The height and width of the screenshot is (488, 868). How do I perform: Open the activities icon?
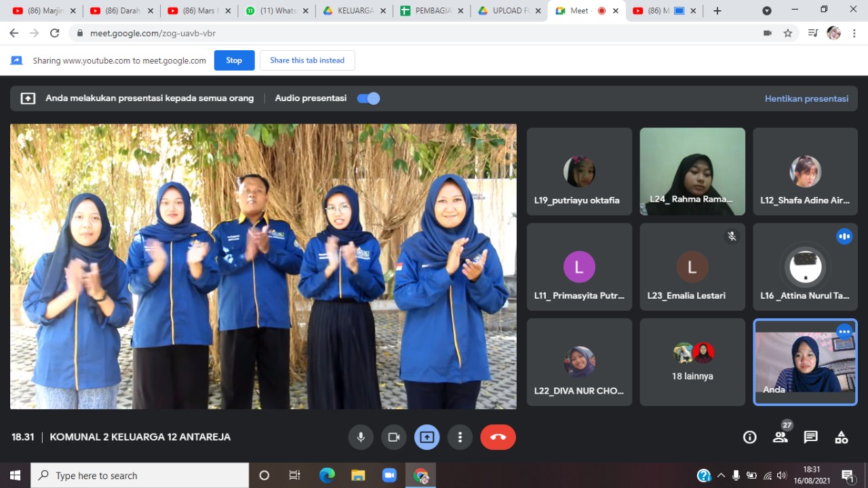pyautogui.click(x=841, y=437)
